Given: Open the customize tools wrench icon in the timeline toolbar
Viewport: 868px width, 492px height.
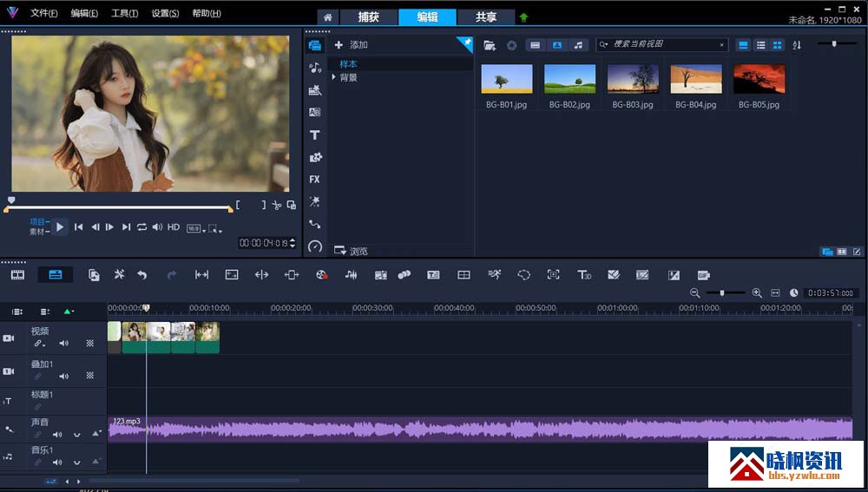Looking at the screenshot, I should 119,274.
